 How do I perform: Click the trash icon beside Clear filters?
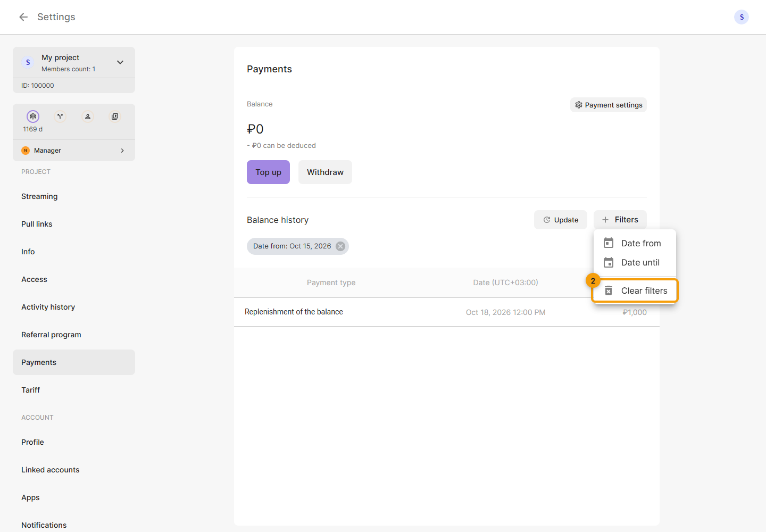point(609,290)
